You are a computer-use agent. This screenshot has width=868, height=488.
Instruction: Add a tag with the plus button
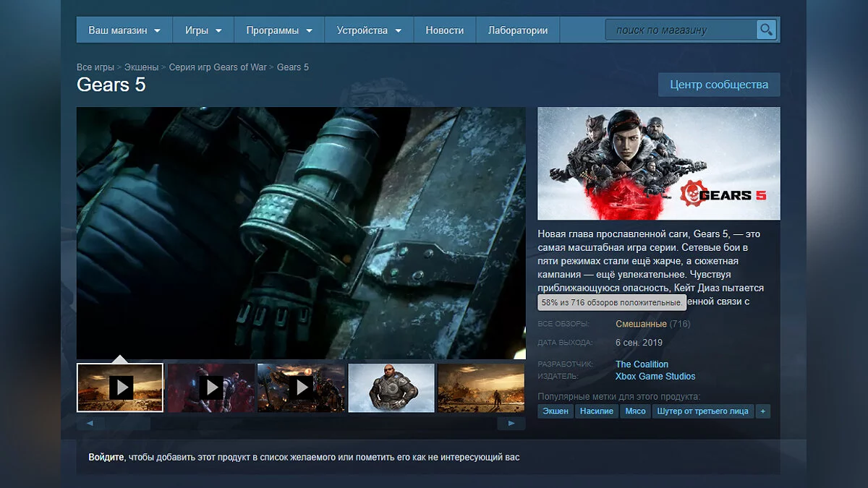click(x=762, y=411)
